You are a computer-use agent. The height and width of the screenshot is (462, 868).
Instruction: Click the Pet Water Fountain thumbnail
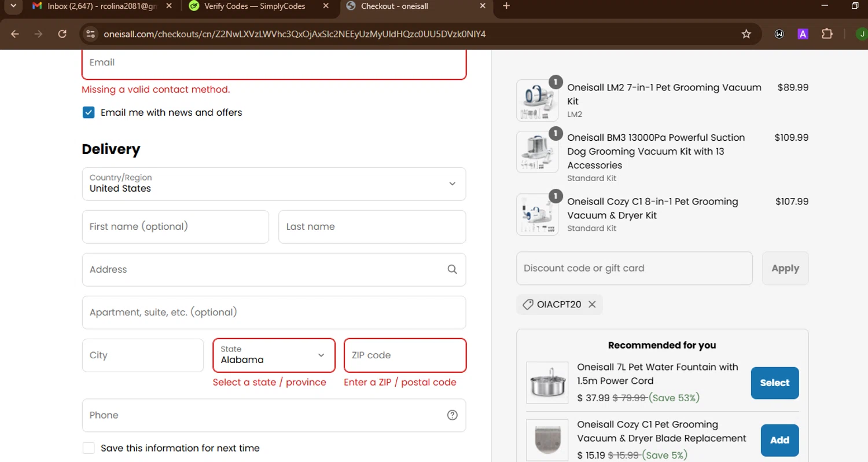[547, 383]
